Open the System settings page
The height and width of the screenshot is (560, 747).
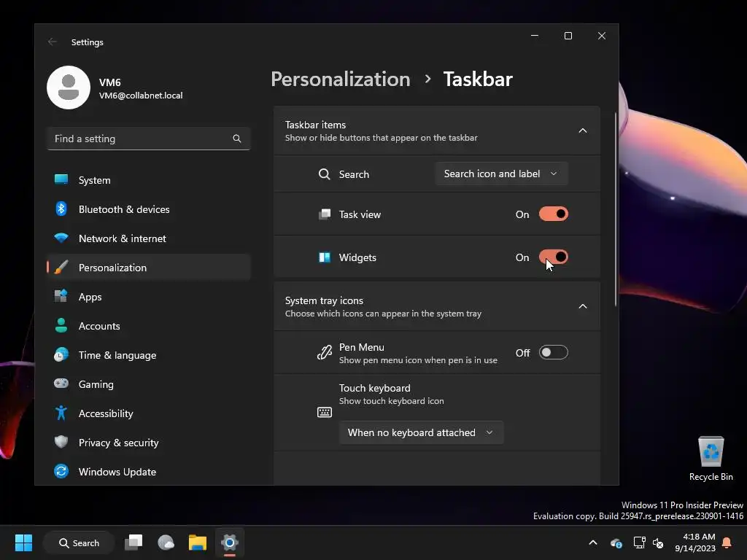[149, 180]
